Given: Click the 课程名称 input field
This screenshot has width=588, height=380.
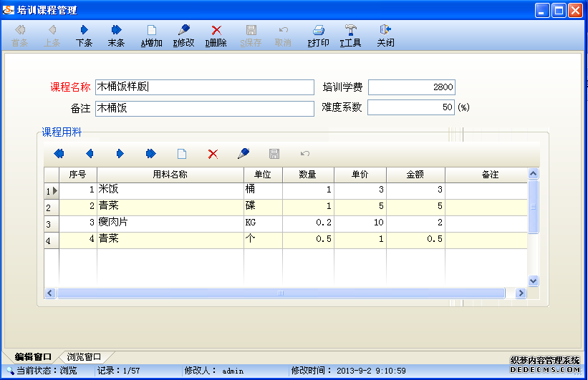Looking at the screenshot, I should 204,87.
